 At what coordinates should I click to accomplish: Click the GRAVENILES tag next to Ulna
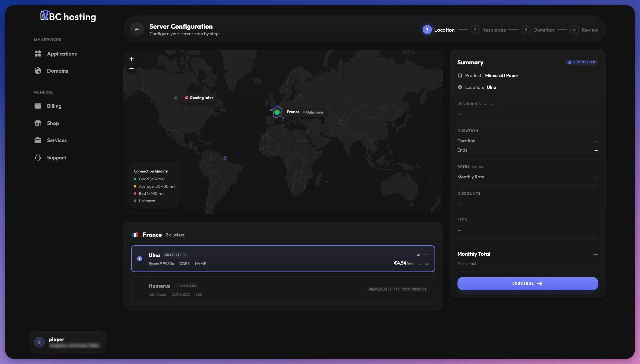pyautogui.click(x=175, y=255)
